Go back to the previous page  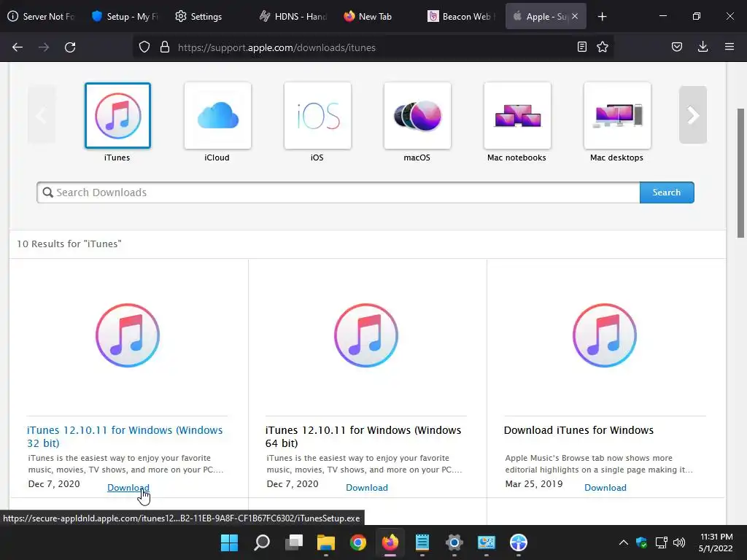coord(18,47)
